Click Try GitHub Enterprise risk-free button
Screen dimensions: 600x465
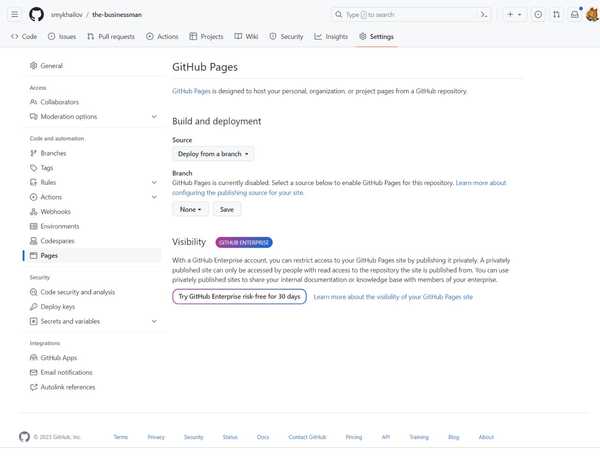coord(239,297)
